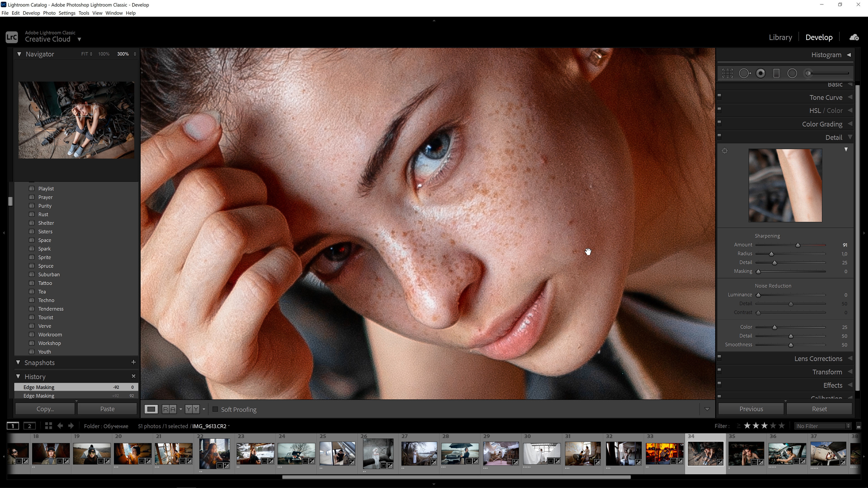Screen dimensions: 868x488
Task: Enable the Soft Proofing checkbox
Action: (215, 409)
